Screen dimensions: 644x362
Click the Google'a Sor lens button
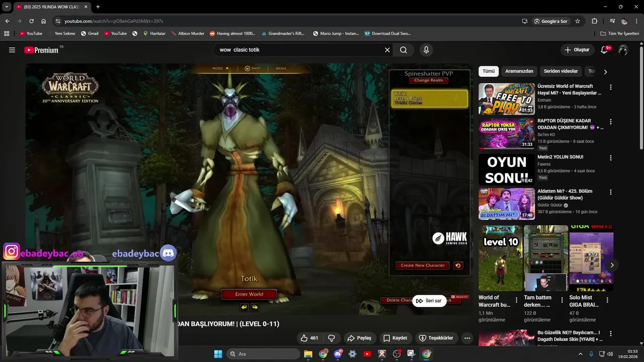click(x=551, y=21)
